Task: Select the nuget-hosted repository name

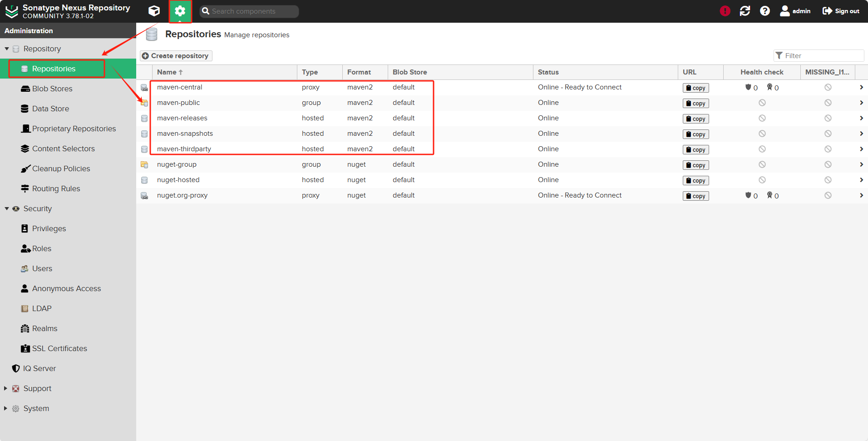Action: click(178, 180)
